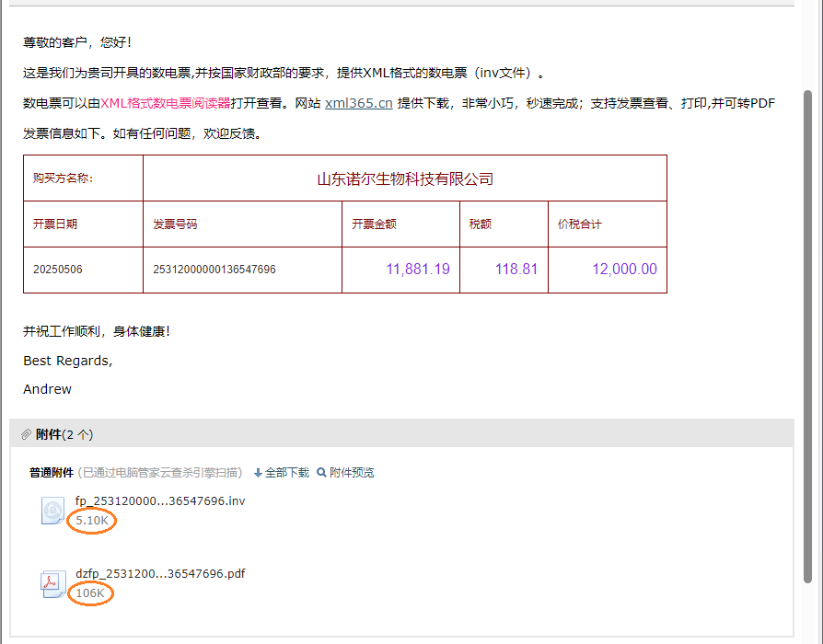Click the 购买方名称 label cell
The image size is (823, 644).
84,178
